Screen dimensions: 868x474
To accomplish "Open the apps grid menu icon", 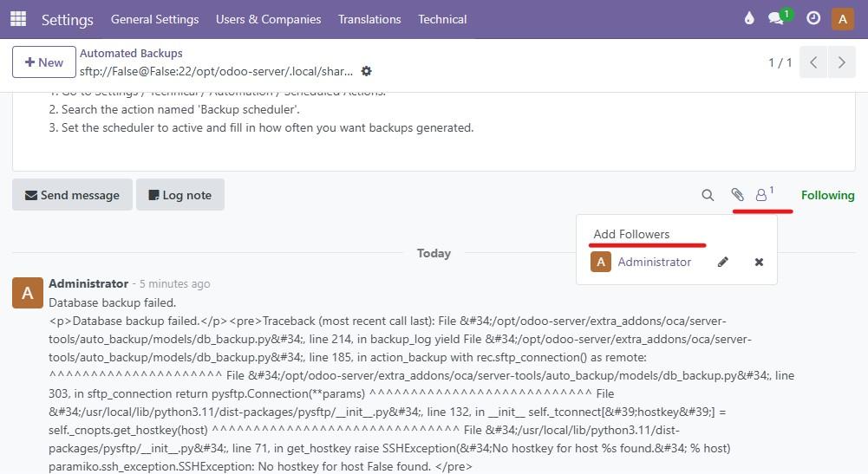I will 18,19.
